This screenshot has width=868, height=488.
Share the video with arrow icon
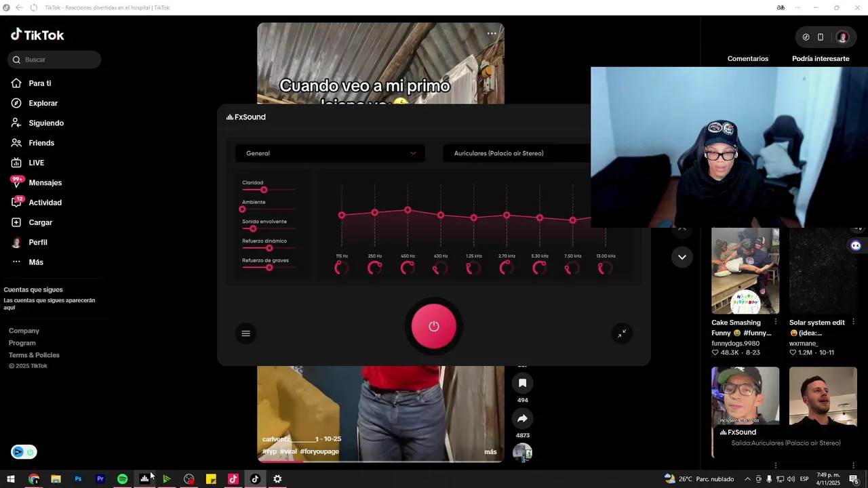(522, 418)
